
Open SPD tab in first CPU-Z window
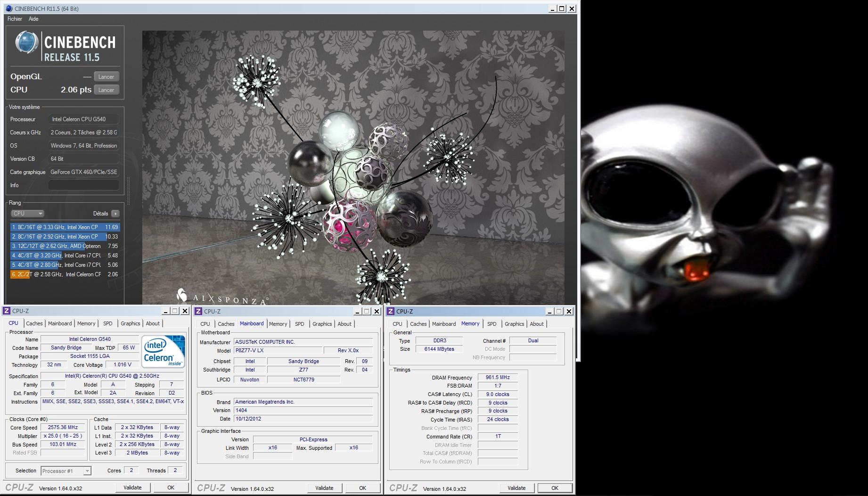(x=108, y=323)
